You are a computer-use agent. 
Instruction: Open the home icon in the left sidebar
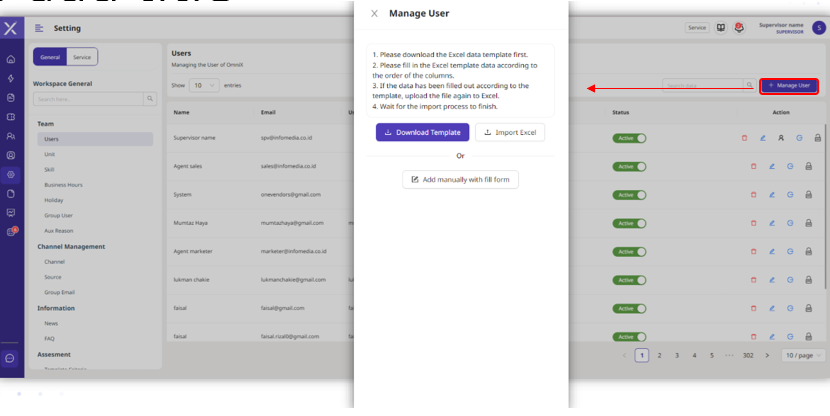tap(11, 60)
